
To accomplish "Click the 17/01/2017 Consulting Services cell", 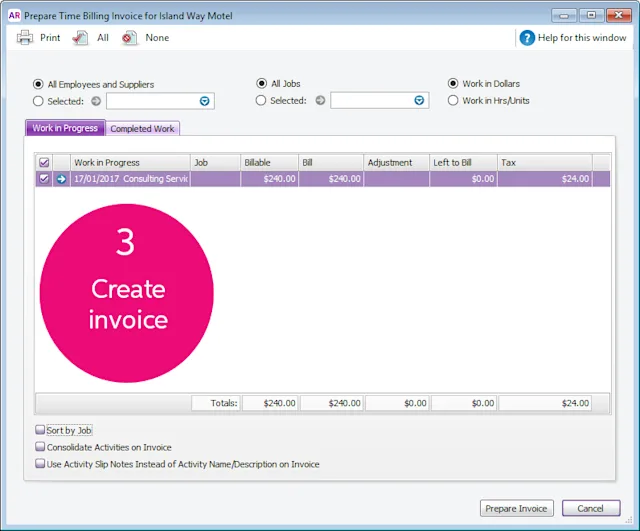I will (130, 179).
